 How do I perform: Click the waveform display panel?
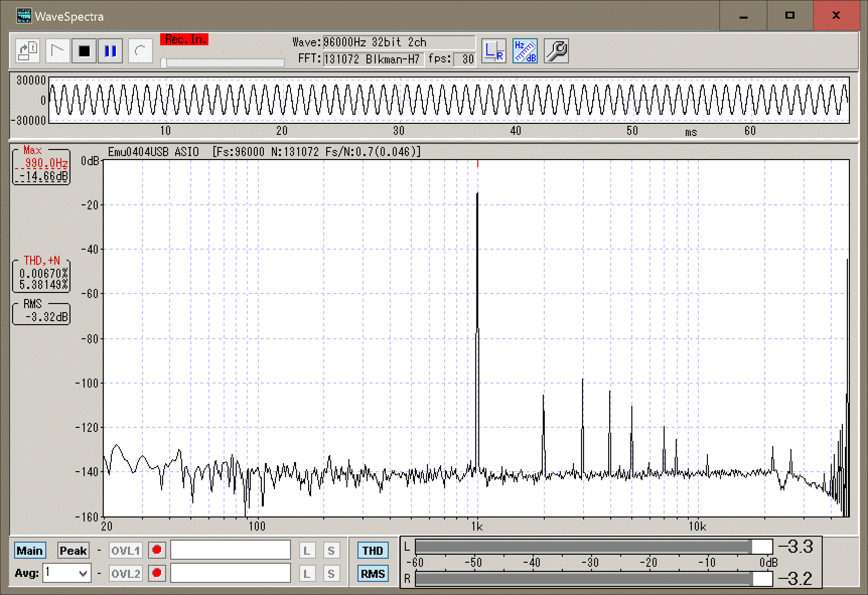click(449, 100)
